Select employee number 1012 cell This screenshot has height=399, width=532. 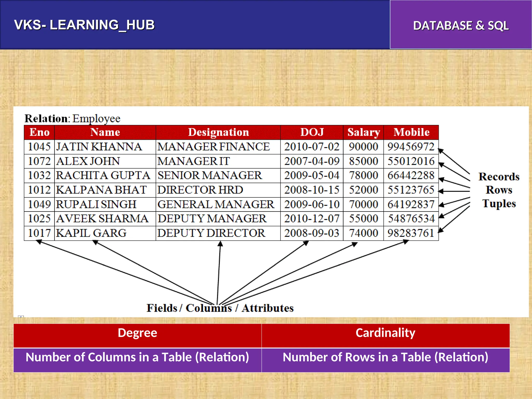[x=39, y=190]
